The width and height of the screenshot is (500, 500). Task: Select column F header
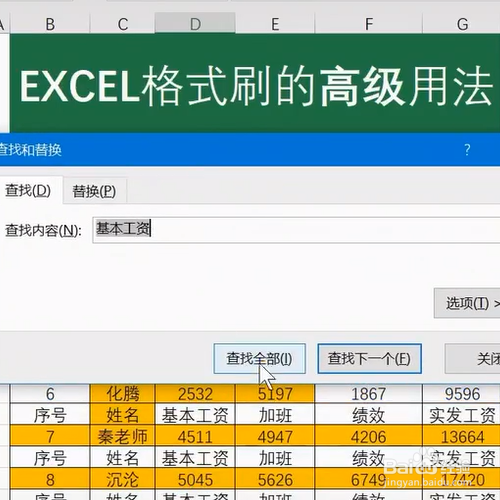pyautogui.click(x=368, y=24)
